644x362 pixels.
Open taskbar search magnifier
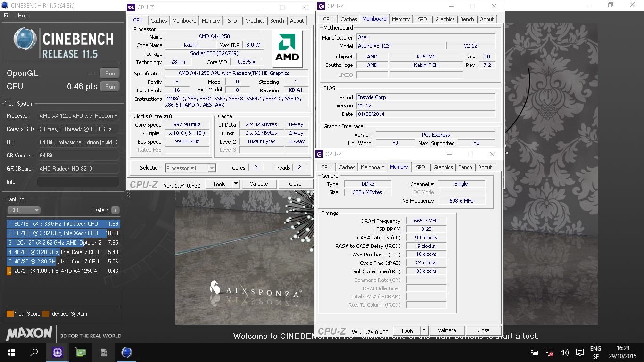[x=34, y=352]
